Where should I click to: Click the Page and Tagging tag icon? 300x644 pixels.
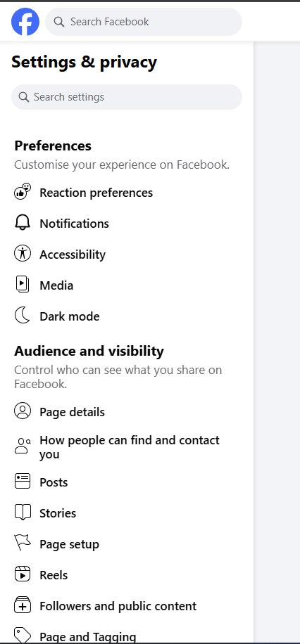point(23,635)
